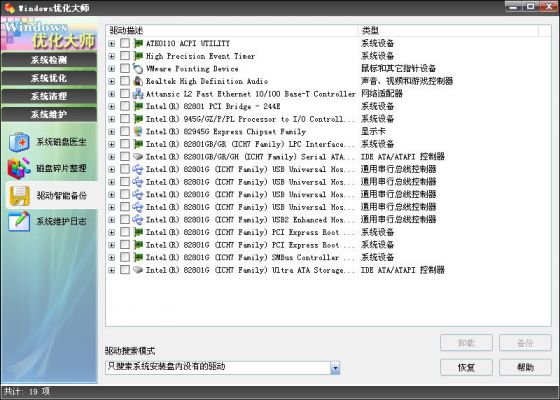Expand the USB2 Enhanced Host node
This screenshot has height=400, width=560.
tap(112, 220)
